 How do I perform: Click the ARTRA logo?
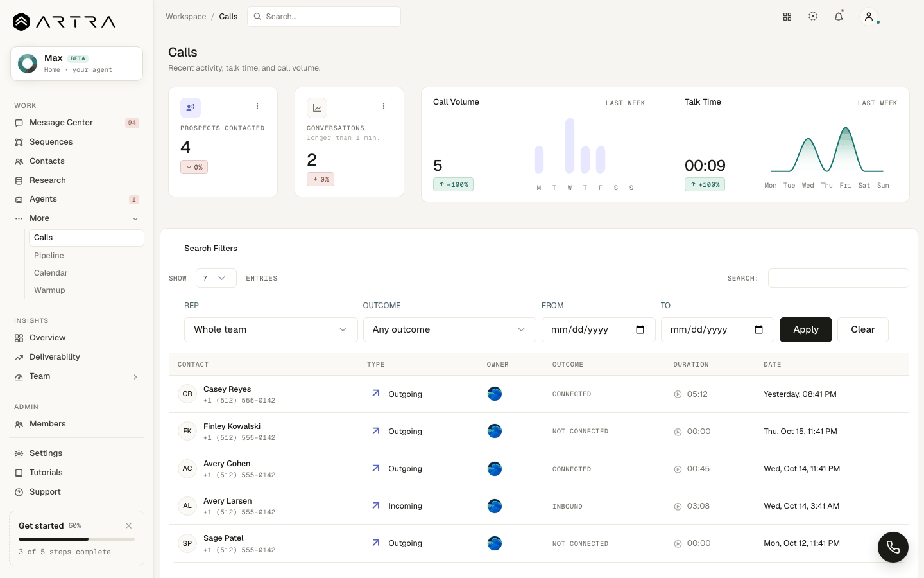64,22
